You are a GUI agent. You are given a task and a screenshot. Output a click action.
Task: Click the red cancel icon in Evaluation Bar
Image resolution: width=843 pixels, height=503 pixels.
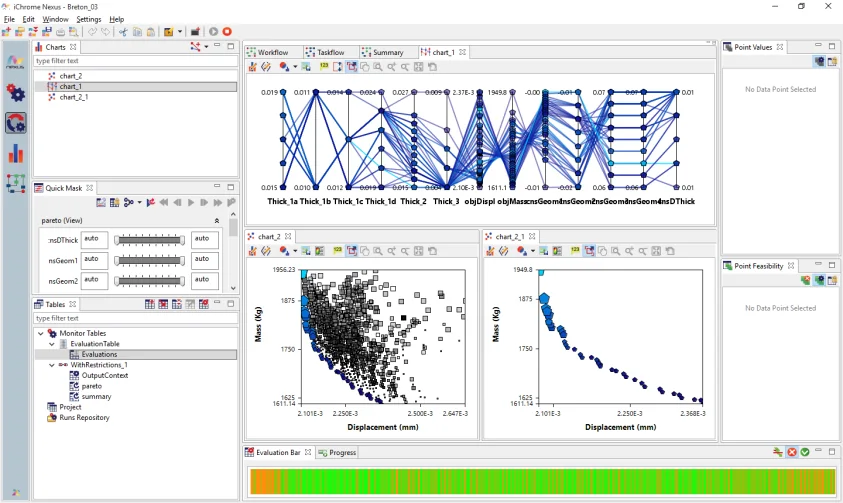791,452
